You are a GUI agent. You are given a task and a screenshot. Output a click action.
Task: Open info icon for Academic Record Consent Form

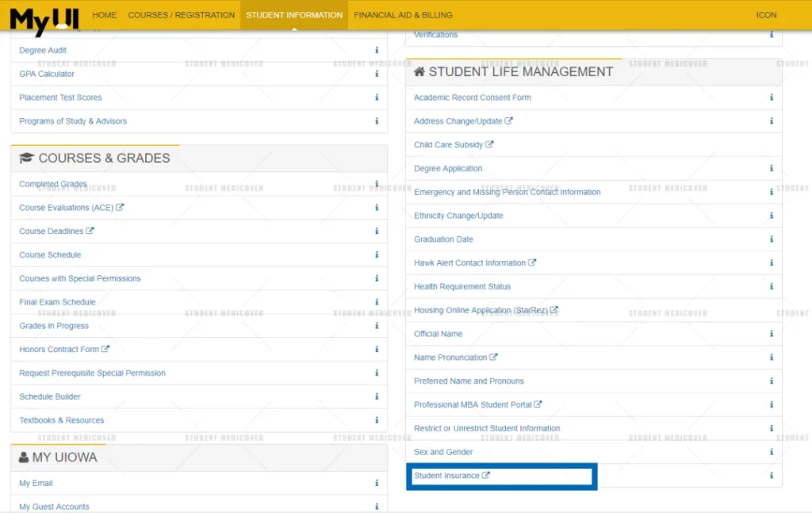click(771, 98)
